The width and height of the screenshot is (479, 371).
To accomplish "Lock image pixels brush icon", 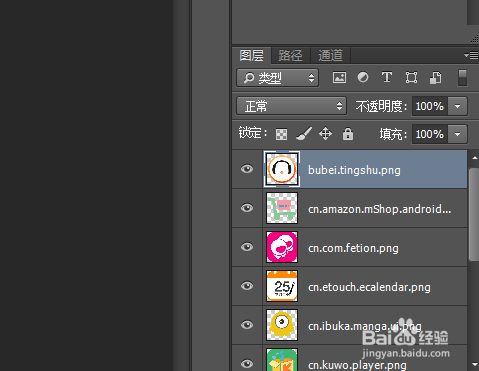I will (304, 134).
